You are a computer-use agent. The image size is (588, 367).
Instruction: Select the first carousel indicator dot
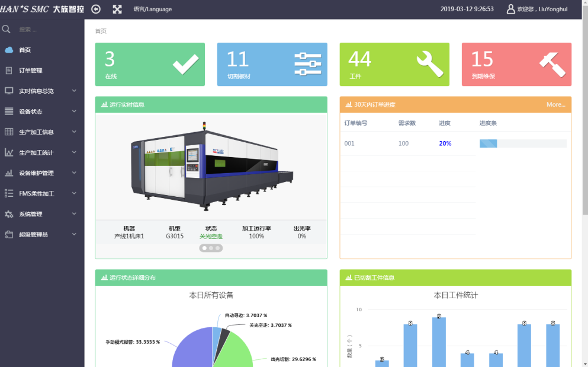204,248
